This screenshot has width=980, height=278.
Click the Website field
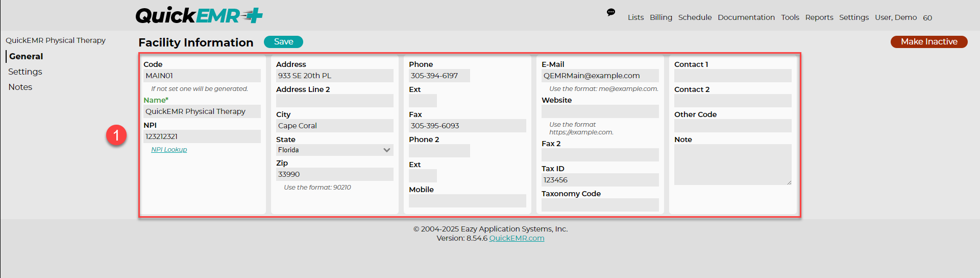click(x=600, y=111)
